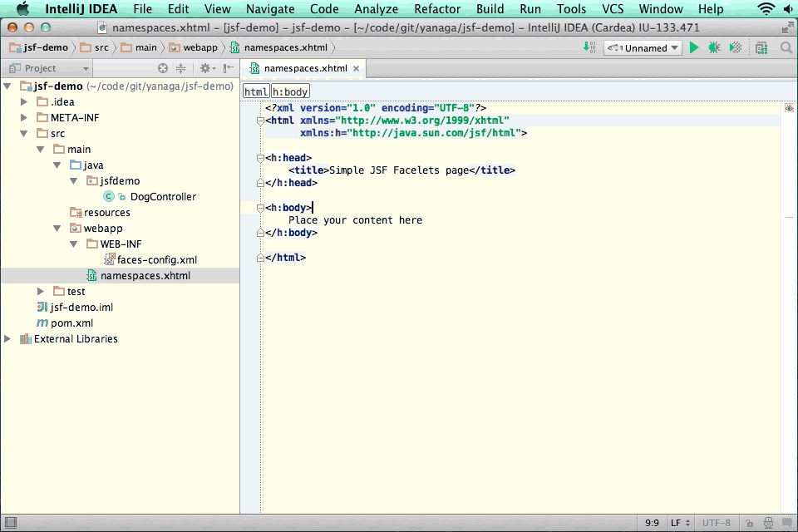Open the Wi-Fi menu bar icon

(766, 8)
